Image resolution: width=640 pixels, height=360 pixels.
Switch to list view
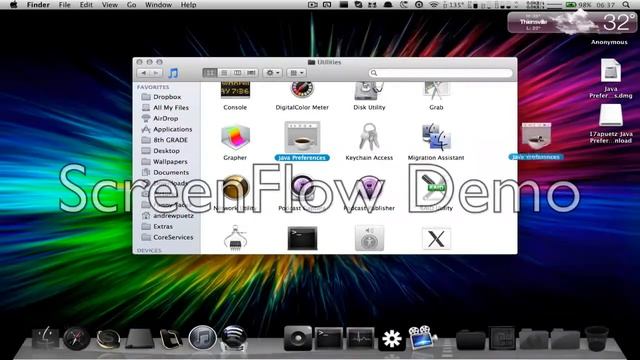tap(224, 73)
